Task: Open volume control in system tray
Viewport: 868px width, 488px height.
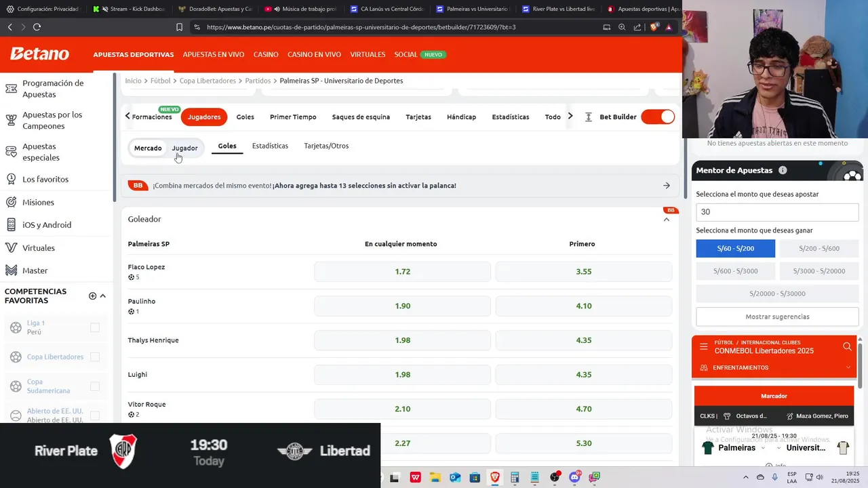Action: [819, 477]
